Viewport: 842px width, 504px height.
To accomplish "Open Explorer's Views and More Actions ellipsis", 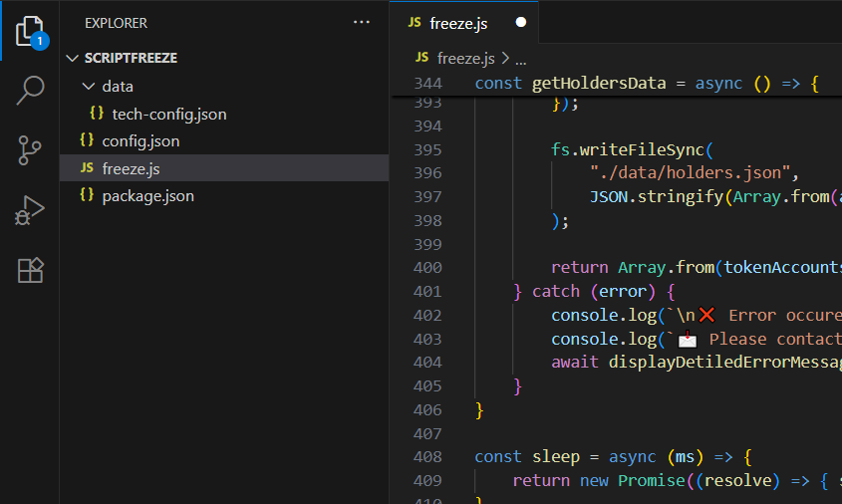I will [x=362, y=23].
